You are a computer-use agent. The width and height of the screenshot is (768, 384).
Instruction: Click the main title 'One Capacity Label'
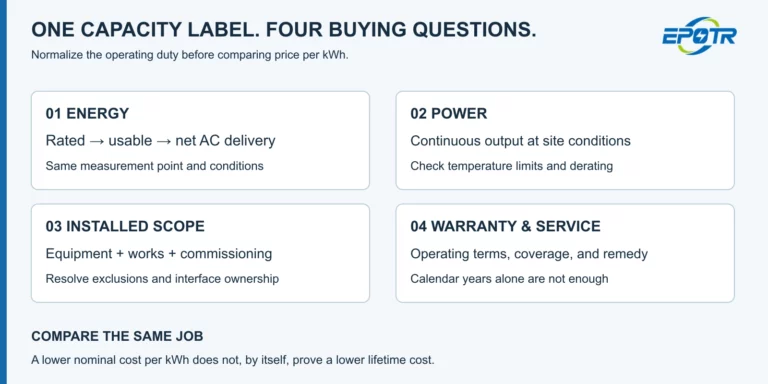145,30
